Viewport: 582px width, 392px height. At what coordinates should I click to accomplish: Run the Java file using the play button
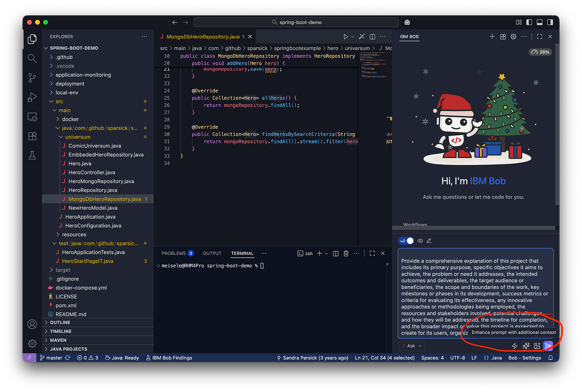coord(345,36)
